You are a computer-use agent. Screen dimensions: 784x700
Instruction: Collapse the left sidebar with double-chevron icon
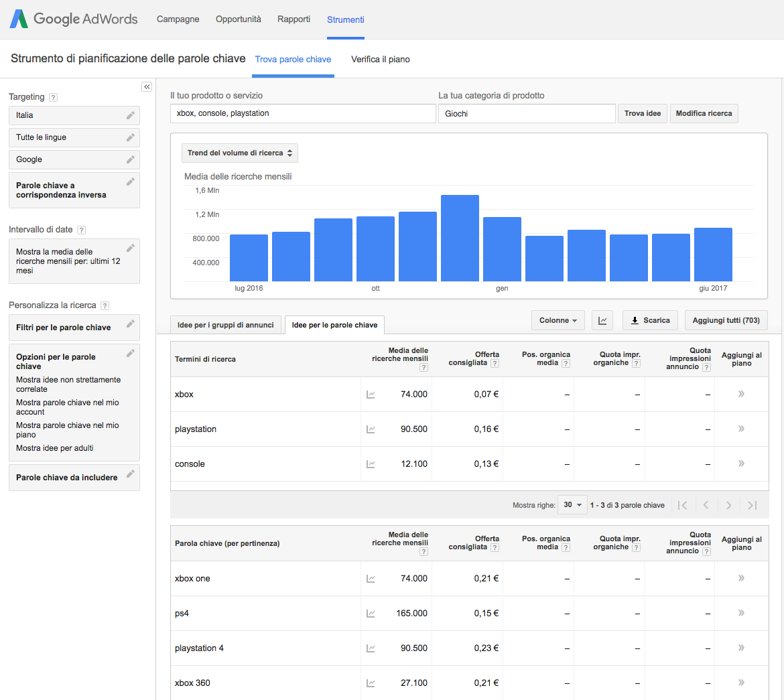coord(147,87)
